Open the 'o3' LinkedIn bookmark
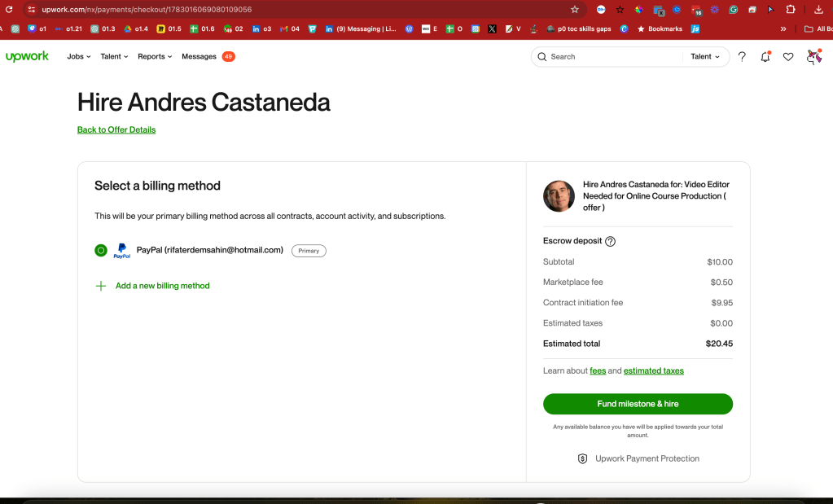Viewport: 833px width, 504px height. pos(262,28)
